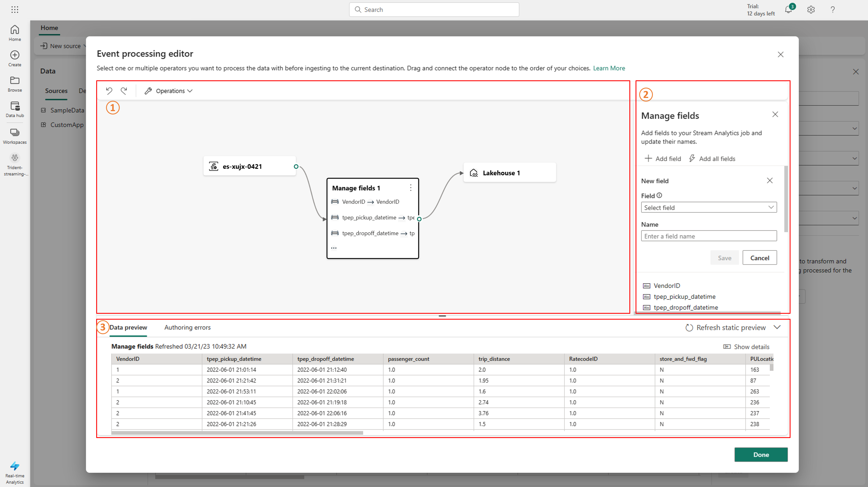Click Show details in data preview
Screen dimensions: 868x487
[x=746, y=347]
